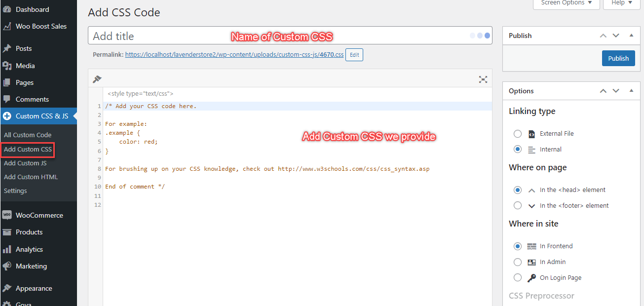Select On Login Page radio button

tap(517, 278)
